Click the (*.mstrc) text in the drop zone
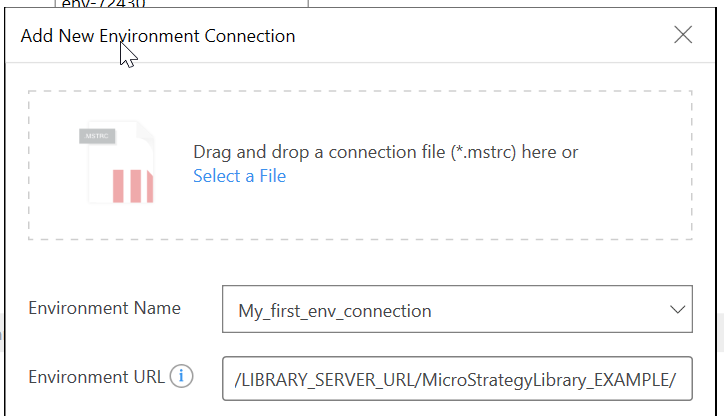The width and height of the screenshot is (724, 416). (483, 152)
